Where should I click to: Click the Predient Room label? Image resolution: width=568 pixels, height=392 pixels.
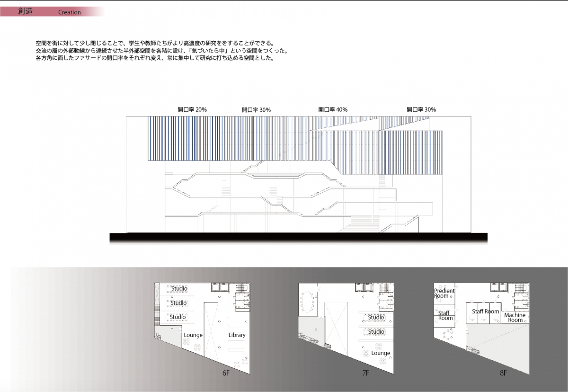(x=444, y=294)
